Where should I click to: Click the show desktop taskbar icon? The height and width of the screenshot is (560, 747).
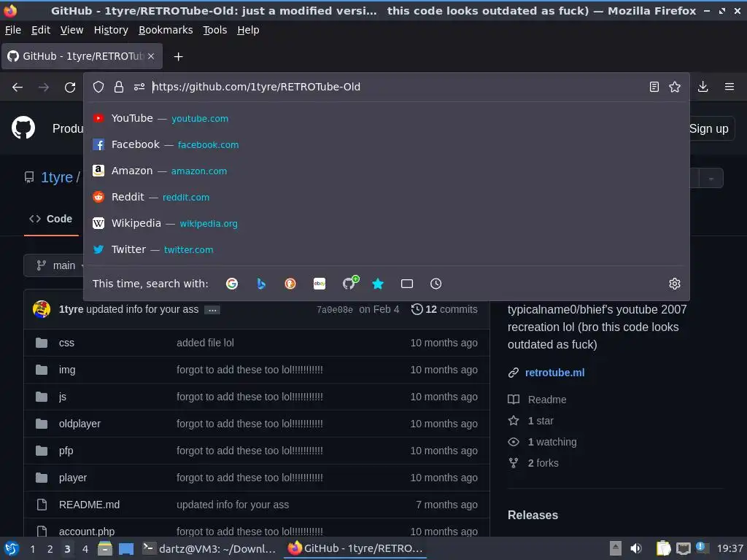click(125, 548)
